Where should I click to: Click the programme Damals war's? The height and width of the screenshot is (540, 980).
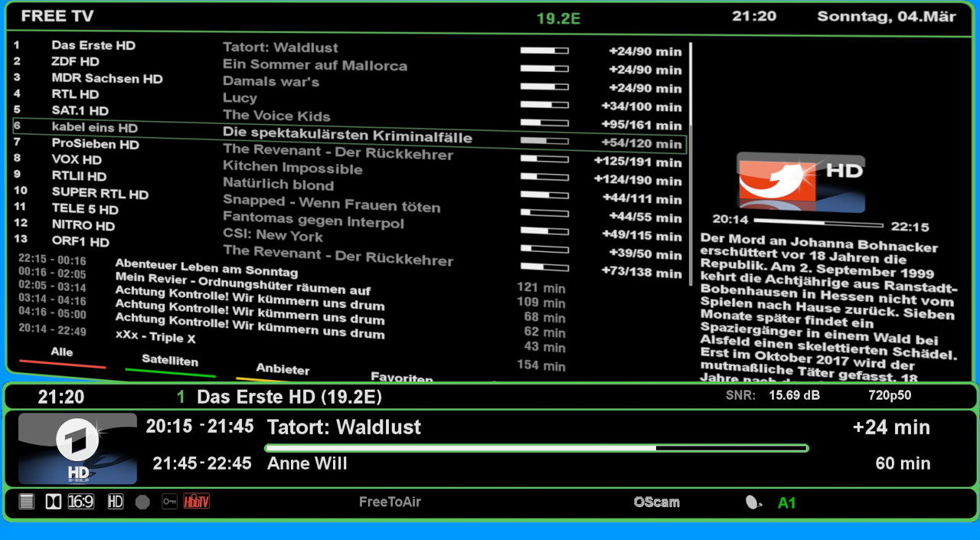(x=271, y=81)
